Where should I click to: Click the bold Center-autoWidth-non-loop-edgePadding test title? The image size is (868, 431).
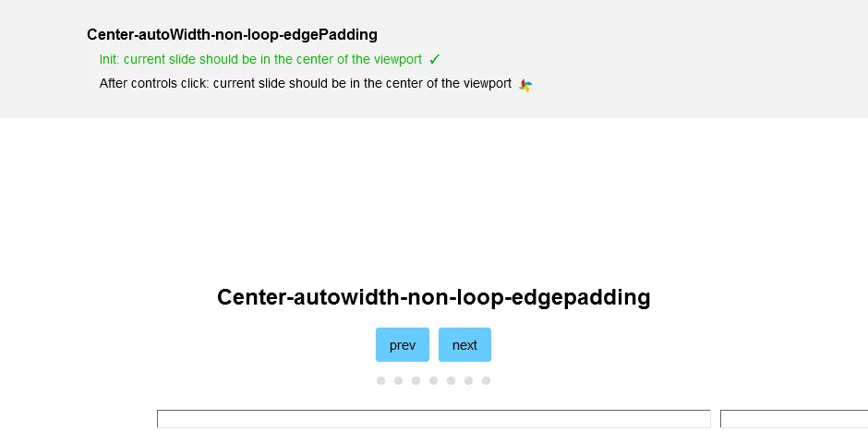click(232, 34)
